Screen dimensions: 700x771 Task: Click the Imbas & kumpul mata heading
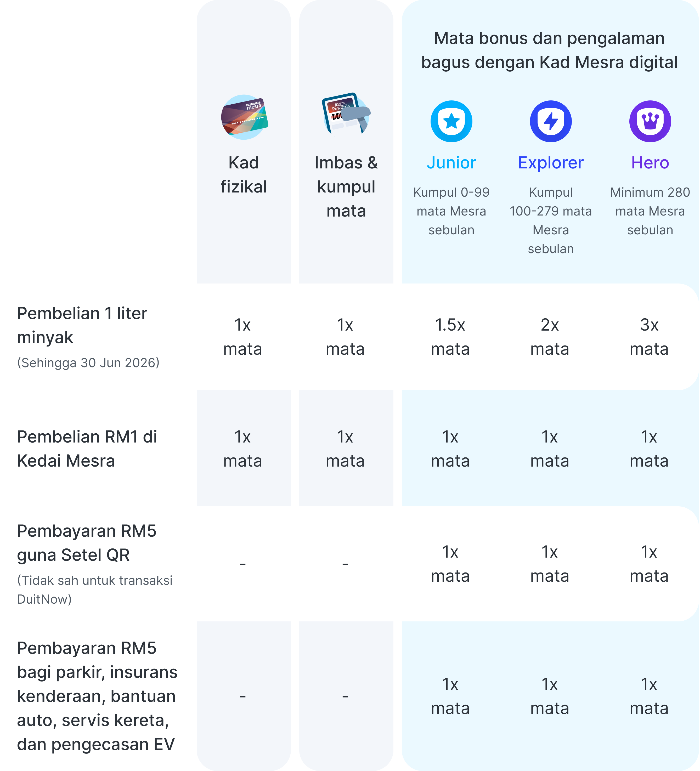(346, 187)
